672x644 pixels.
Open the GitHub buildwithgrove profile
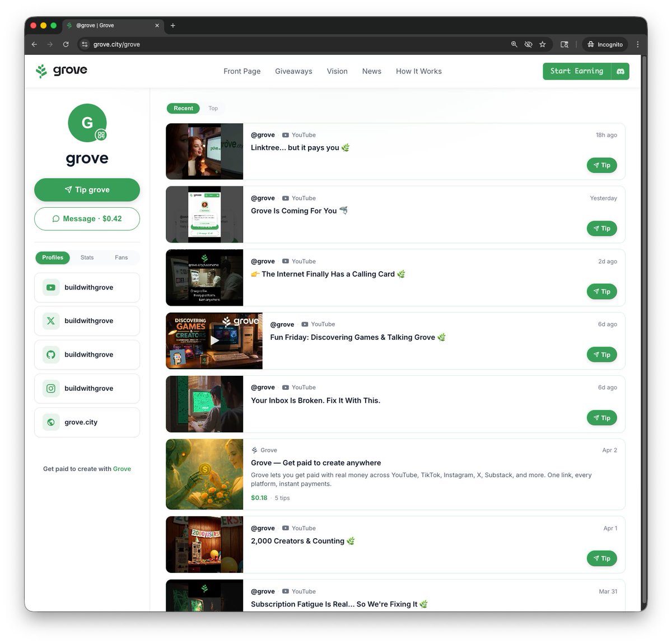point(87,354)
